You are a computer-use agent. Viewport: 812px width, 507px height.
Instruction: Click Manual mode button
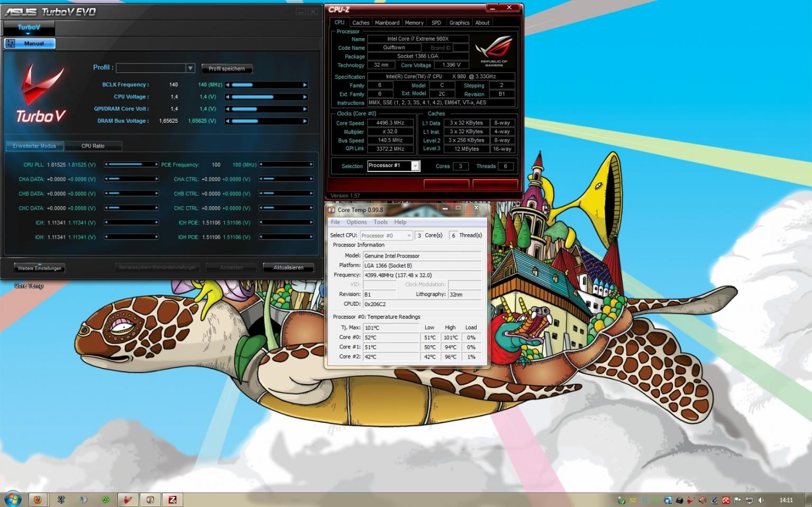coord(30,43)
